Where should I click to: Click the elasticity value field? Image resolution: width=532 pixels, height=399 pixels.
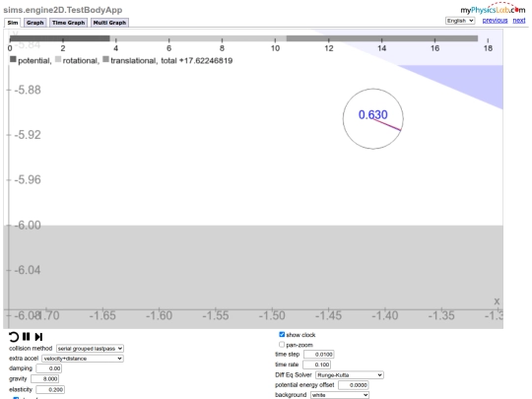coord(50,389)
